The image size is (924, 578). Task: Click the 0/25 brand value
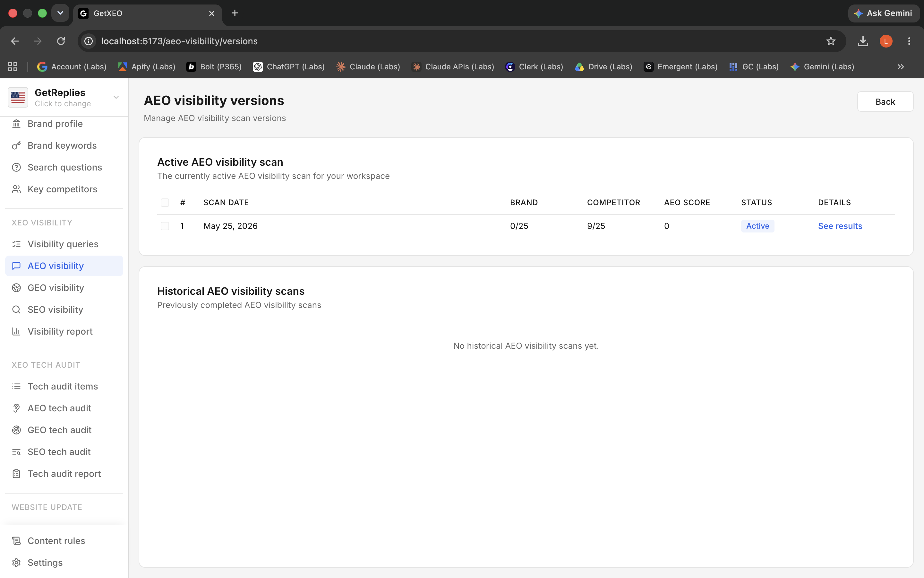pos(519,226)
